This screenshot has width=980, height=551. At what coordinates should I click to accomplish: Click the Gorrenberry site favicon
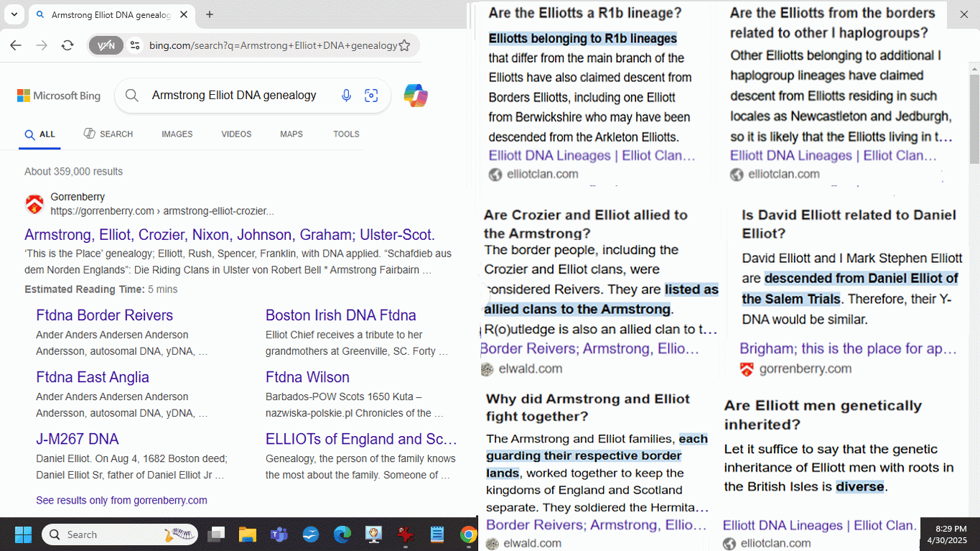34,204
